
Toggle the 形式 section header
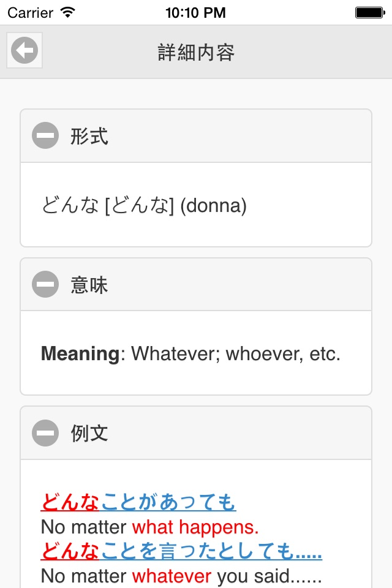[196, 136]
